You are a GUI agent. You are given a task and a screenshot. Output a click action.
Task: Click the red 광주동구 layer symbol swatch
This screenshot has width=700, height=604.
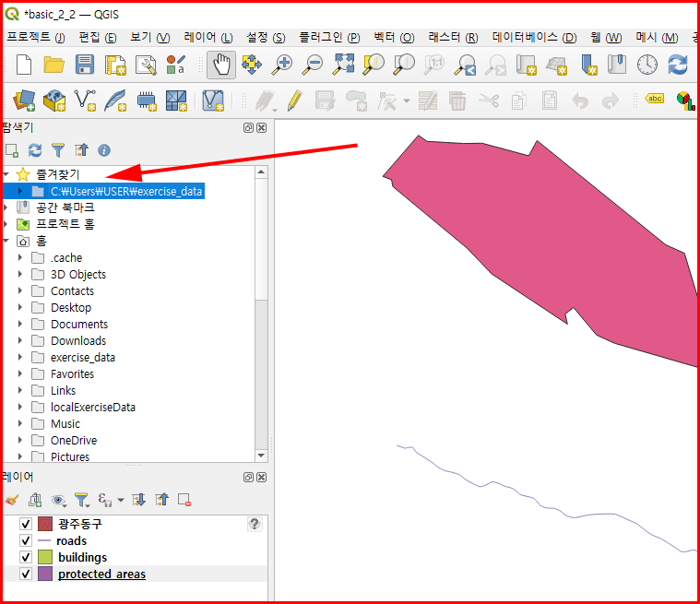(x=45, y=524)
